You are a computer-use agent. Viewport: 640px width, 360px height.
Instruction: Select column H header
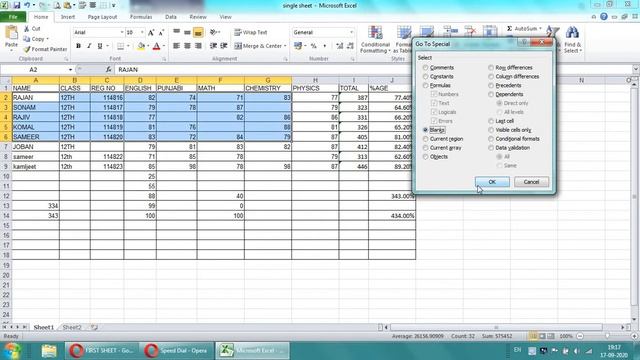coord(315,80)
